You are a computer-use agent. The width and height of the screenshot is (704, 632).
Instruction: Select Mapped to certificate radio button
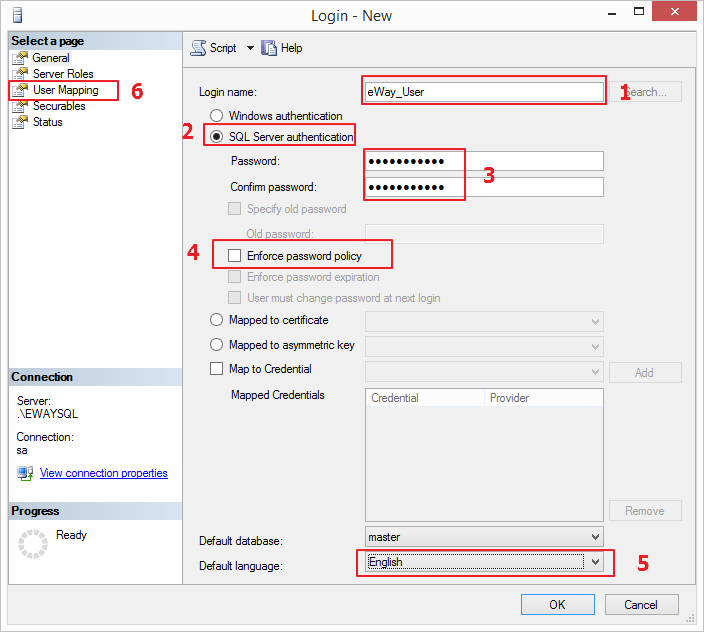click(x=216, y=320)
